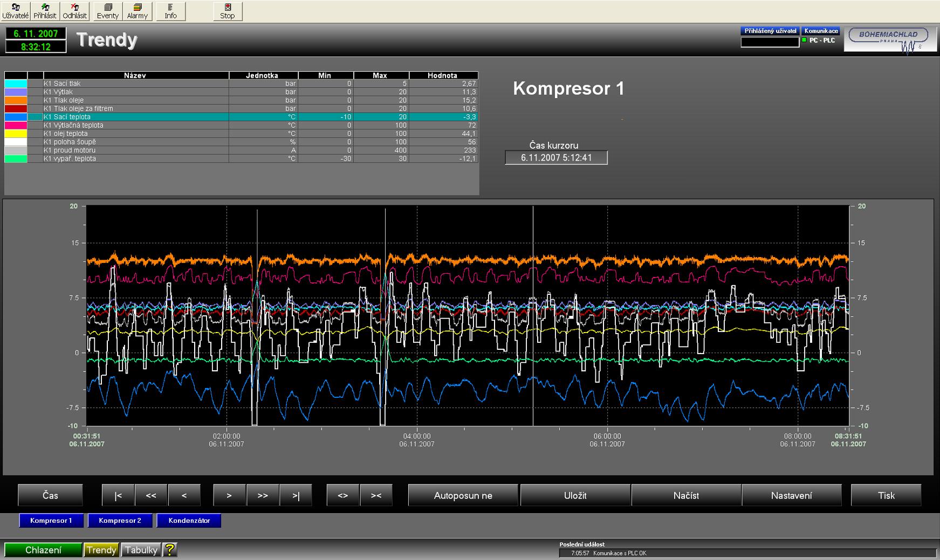Click the Načíst load button

click(686, 495)
